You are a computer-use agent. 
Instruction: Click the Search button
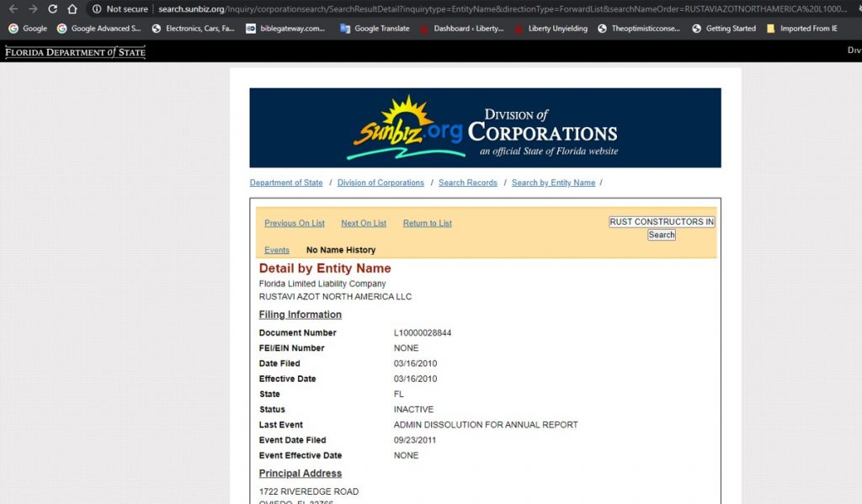tap(662, 235)
